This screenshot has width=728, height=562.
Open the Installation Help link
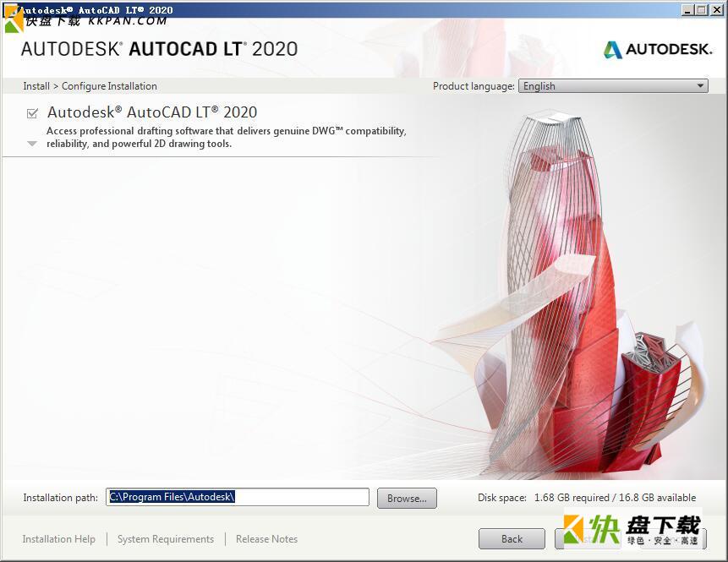click(x=59, y=539)
